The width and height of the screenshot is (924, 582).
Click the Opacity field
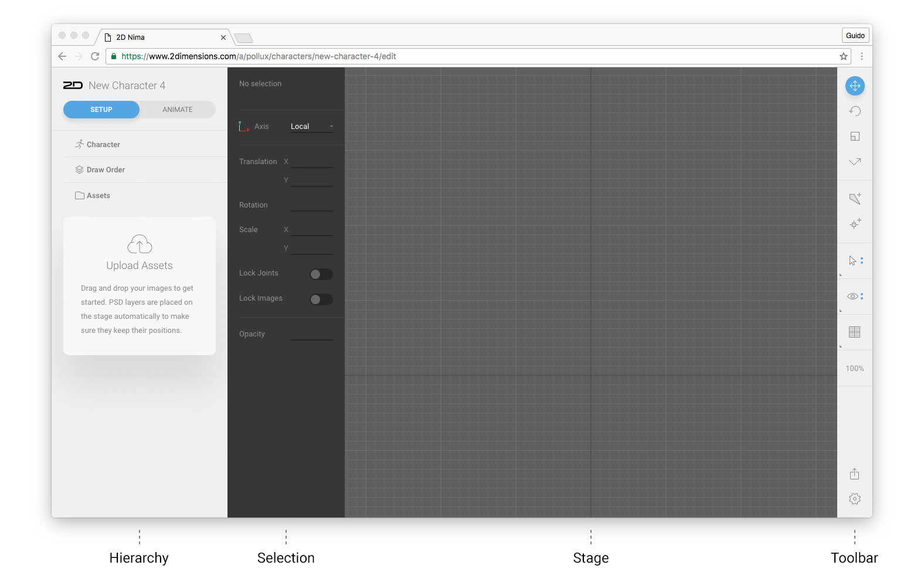coord(312,334)
